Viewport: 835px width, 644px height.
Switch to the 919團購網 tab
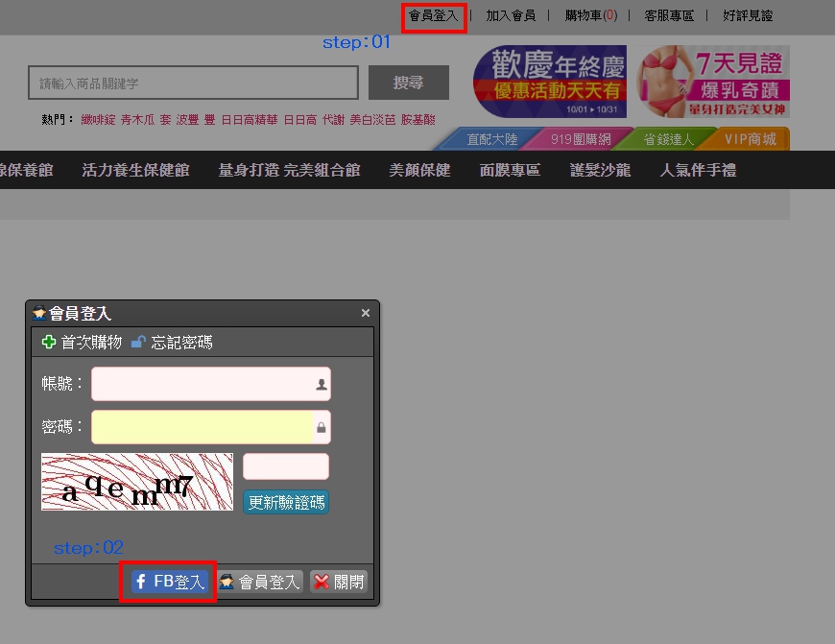(580, 139)
